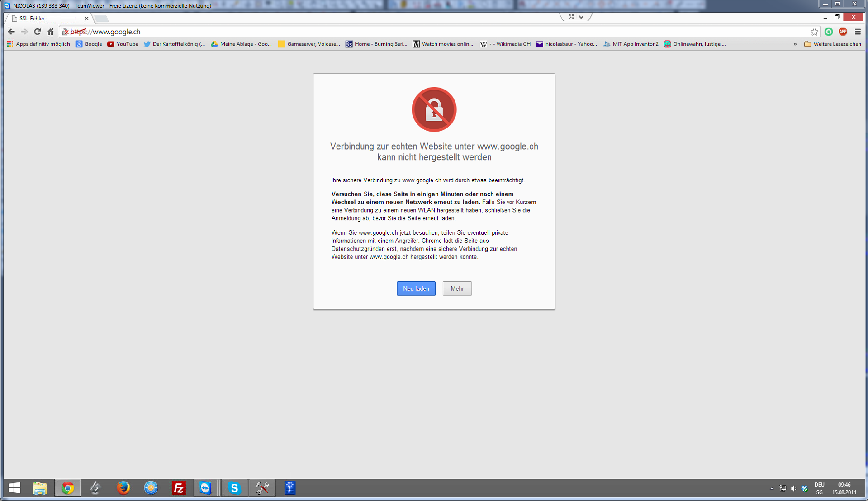Open the Weitere Lesezeichen folder

coord(833,44)
